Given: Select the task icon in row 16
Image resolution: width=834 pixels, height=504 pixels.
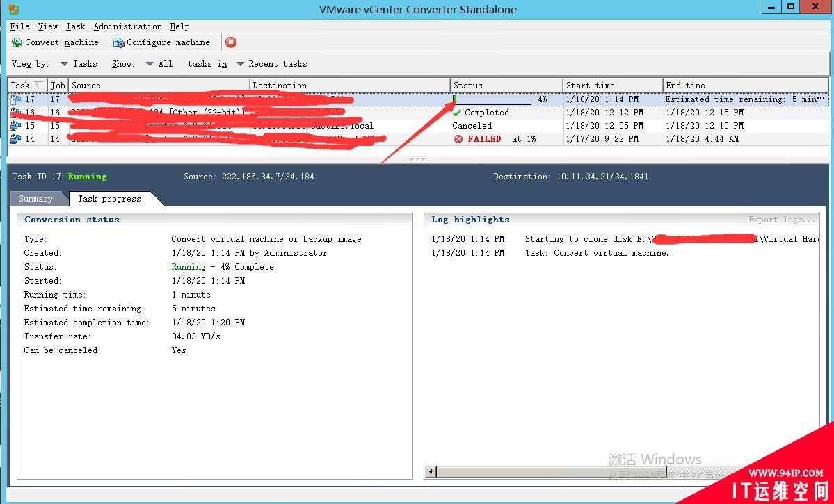Looking at the screenshot, I should [16, 113].
